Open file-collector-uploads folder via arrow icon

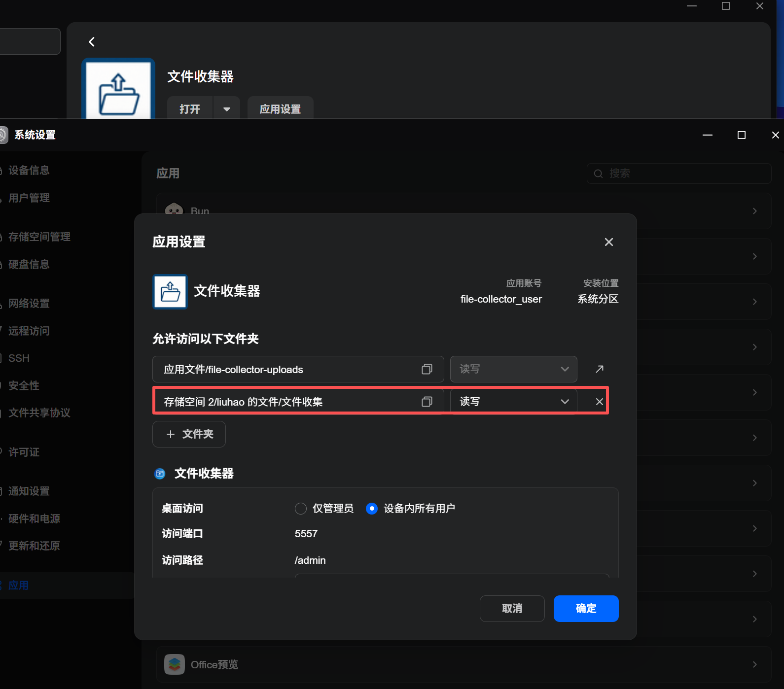pyautogui.click(x=600, y=369)
